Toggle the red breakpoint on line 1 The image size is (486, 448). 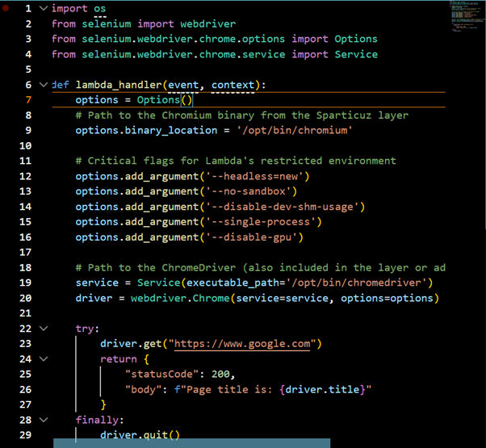tap(6, 8)
